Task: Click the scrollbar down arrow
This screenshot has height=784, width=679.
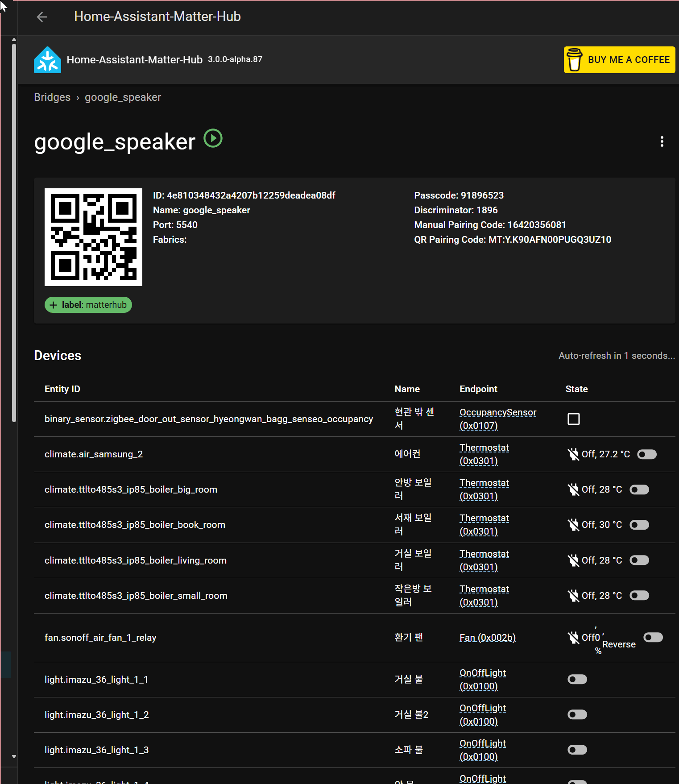Action: coord(14,757)
